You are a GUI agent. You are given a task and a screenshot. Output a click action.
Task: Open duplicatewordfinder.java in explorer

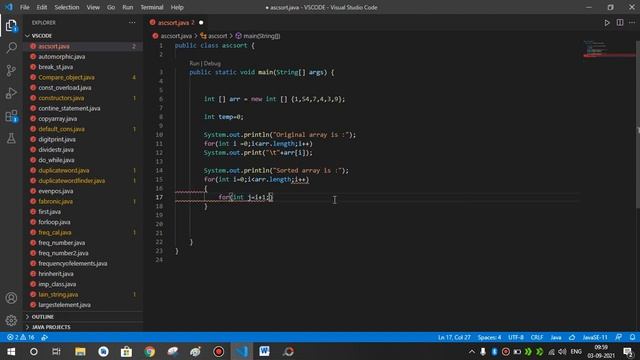[83, 180]
